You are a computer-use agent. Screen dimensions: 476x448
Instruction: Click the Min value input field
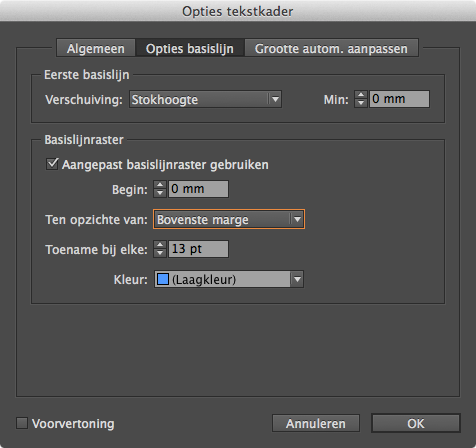click(x=399, y=99)
